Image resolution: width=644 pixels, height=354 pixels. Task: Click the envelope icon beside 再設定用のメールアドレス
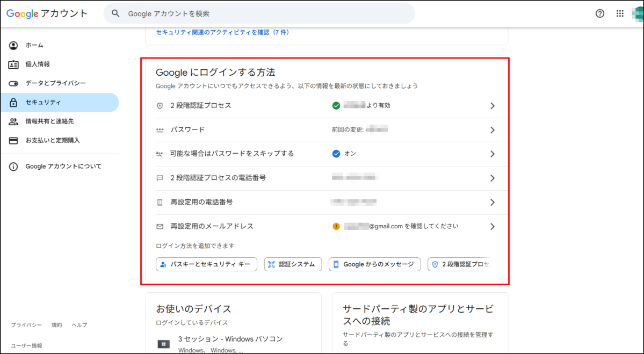tap(160, 227)
